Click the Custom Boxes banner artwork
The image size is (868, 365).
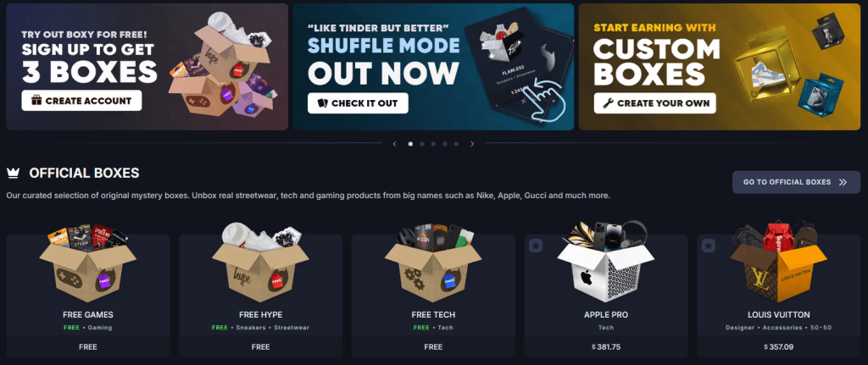[x=789, y=66]
